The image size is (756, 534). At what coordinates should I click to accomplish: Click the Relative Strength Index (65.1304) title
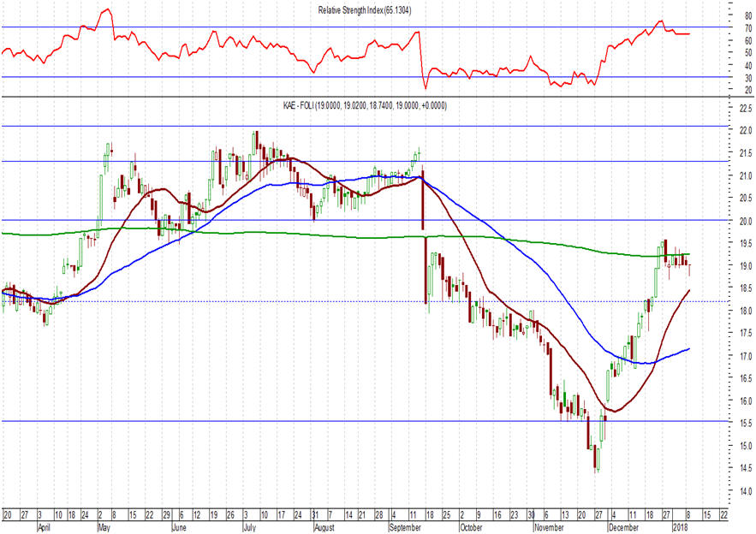click(x=365, y=10)
